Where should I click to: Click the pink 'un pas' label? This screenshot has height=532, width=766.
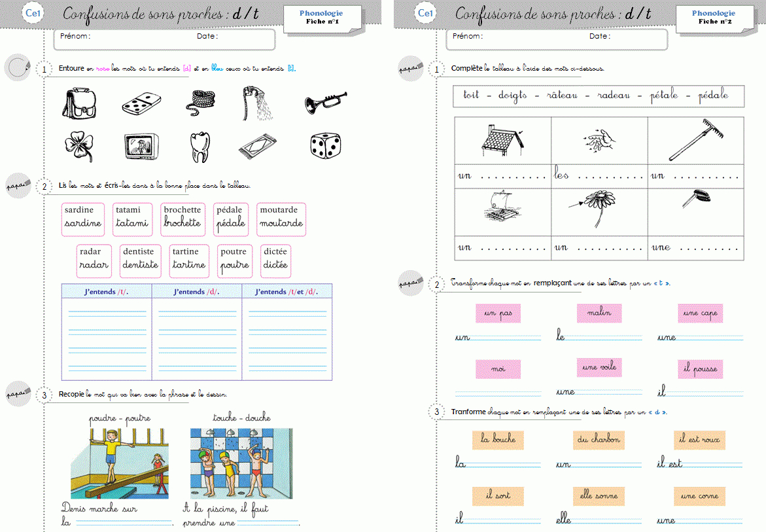pos(498,314)
